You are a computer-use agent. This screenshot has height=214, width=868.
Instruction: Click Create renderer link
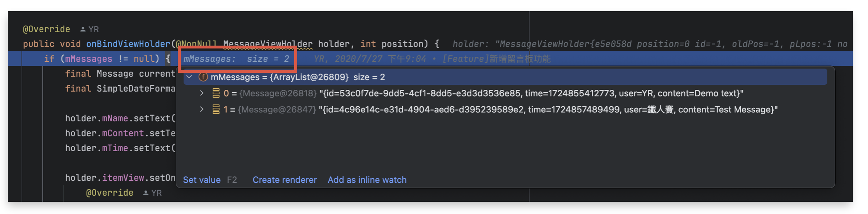click(285, 180)
